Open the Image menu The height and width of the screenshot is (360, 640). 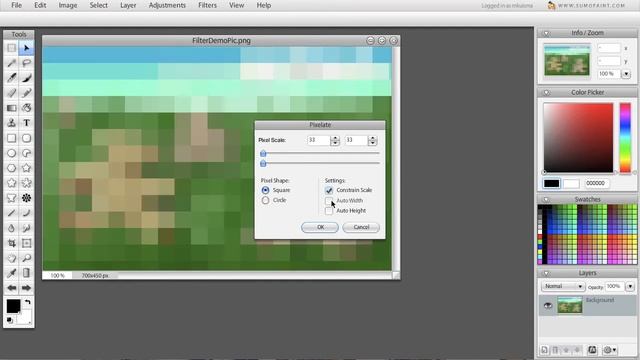coord(68,5)
